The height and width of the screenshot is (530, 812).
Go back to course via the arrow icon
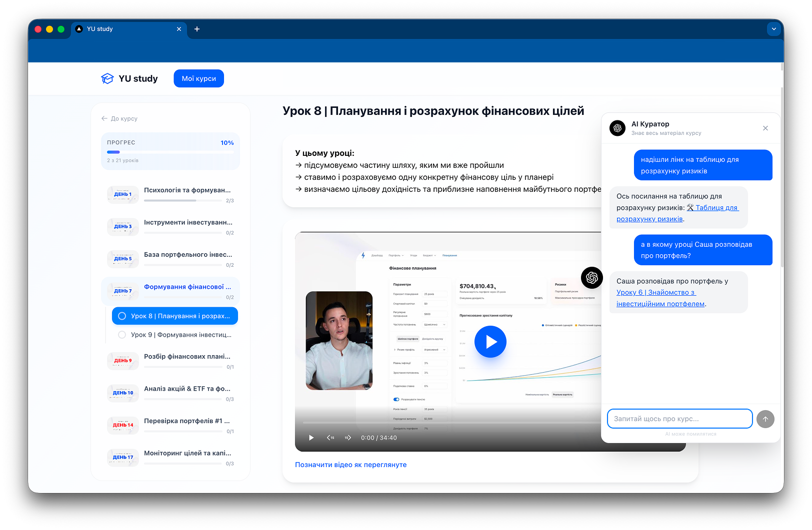pos(103,118)
